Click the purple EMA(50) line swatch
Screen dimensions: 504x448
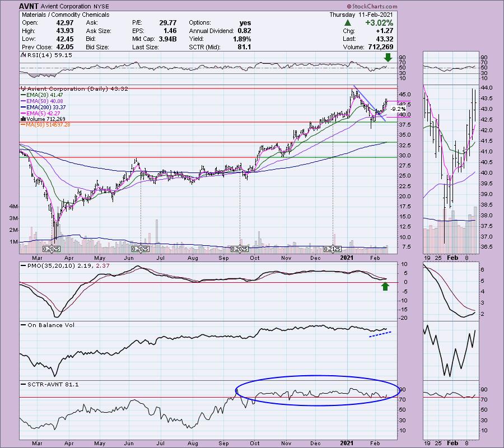pos(24,101)
